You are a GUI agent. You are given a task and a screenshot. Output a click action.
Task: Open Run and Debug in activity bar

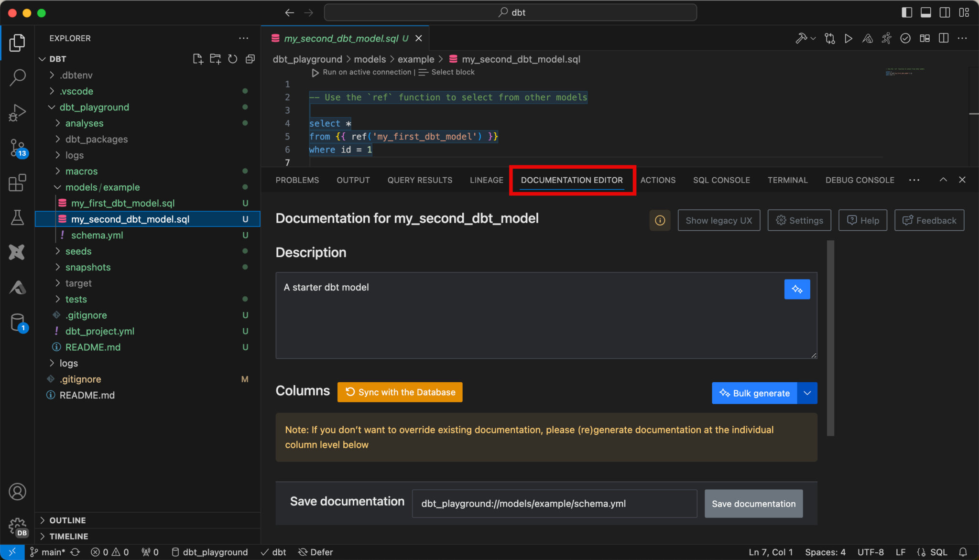(17, 113)
